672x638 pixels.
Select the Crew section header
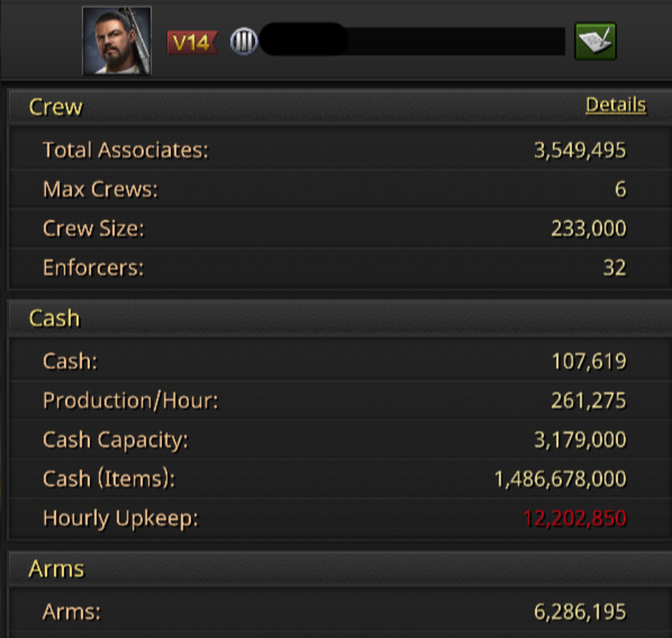56,107
